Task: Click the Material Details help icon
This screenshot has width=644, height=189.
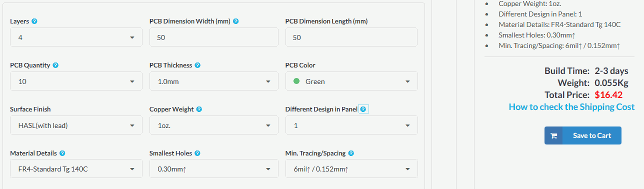Action: 62,153
